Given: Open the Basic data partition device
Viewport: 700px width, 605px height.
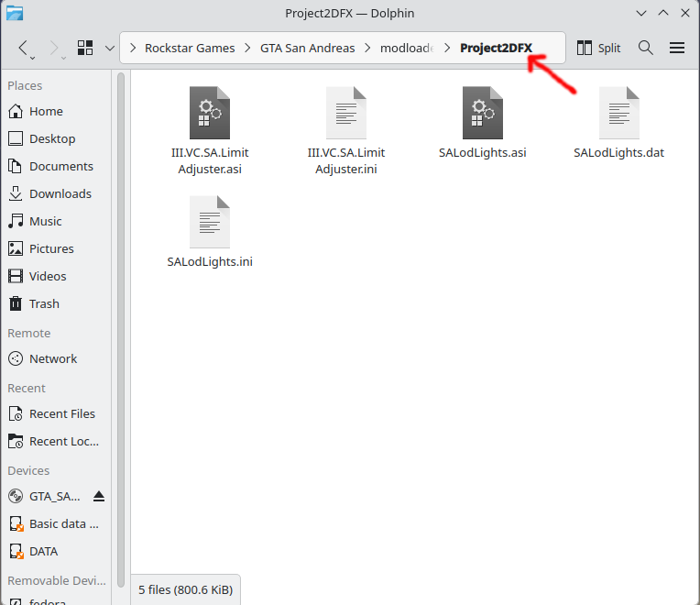Looking at the screenshot, I should (x=56, y=523).
